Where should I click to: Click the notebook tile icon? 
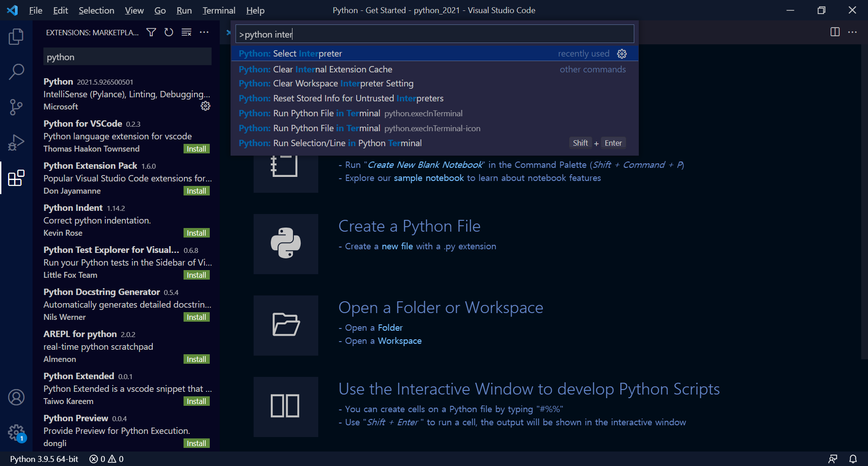[286, 173]
